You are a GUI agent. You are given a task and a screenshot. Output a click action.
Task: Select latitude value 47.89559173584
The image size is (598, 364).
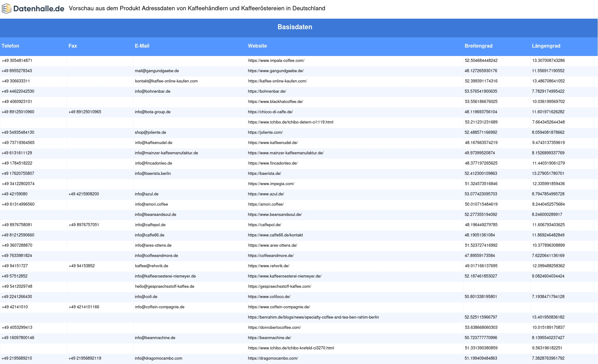480,256
